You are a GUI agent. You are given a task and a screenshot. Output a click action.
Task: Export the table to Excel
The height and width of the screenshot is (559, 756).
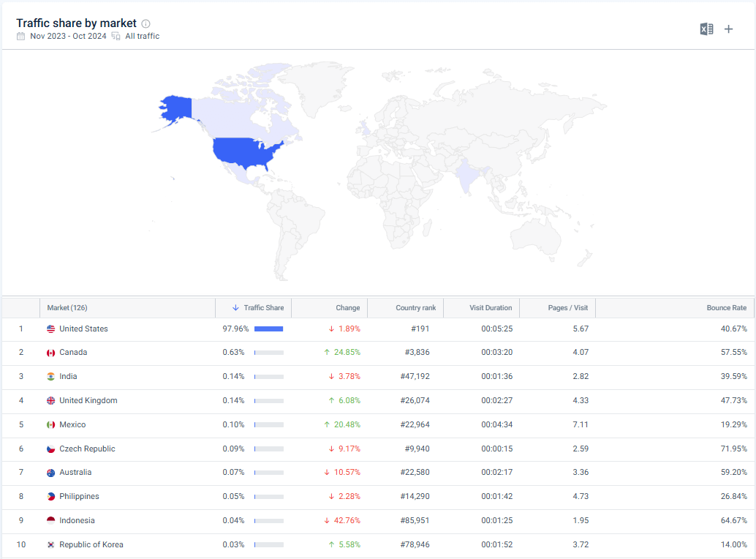706,29
